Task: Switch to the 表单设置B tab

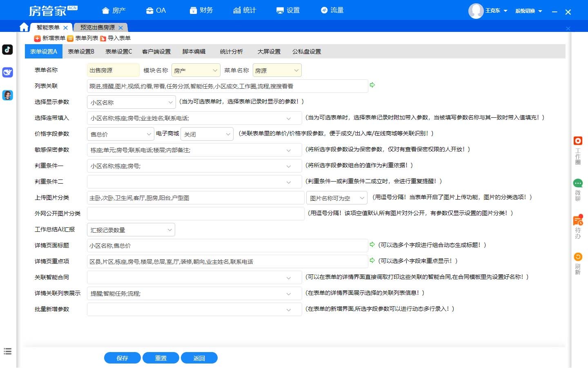Action: (x=81, y=52)
